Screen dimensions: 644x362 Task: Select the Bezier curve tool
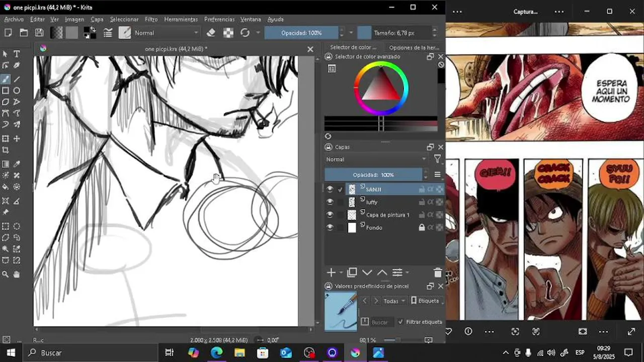(x=6, y=113)
